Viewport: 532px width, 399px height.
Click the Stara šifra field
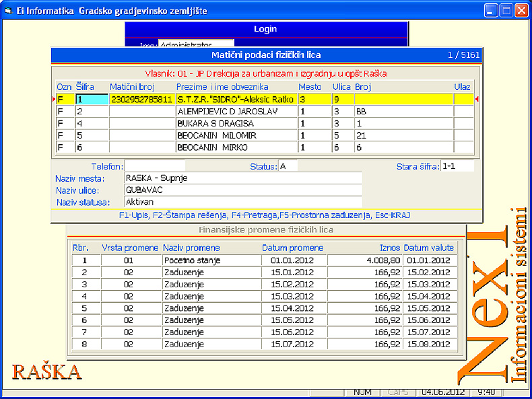457,166
